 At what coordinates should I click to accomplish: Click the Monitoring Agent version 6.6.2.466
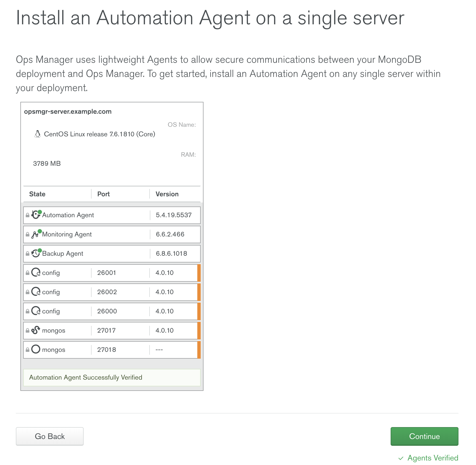click(x=170, y=234)
